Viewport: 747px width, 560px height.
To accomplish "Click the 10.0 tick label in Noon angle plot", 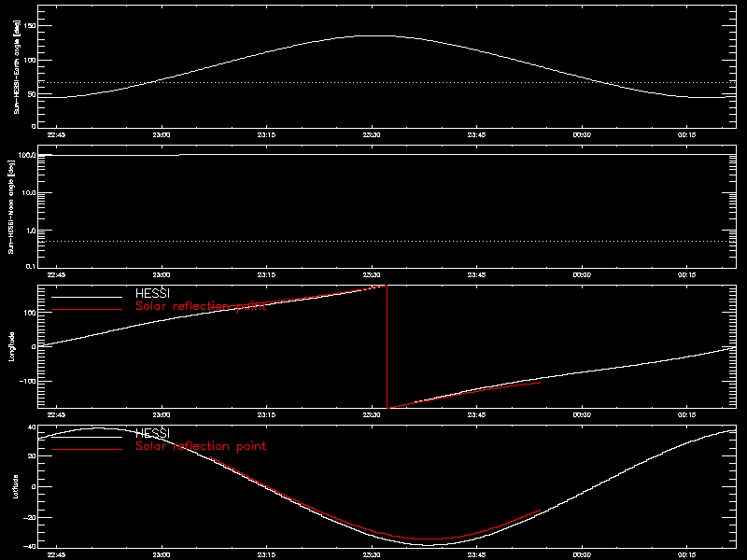I will coord(29,193).
